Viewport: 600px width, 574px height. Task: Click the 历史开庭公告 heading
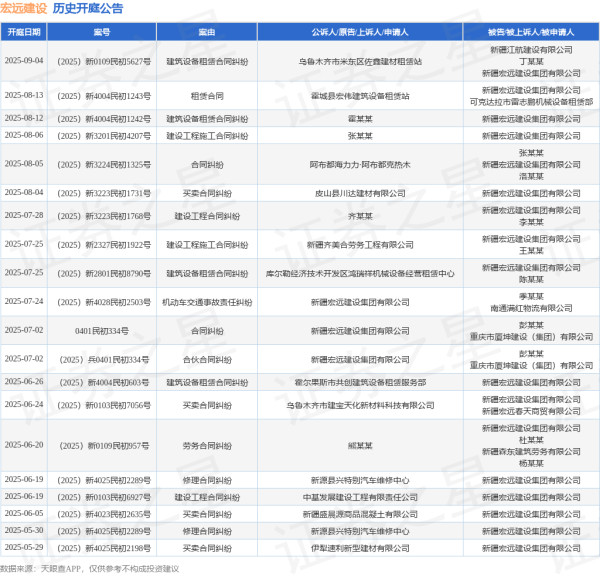(x=88, y=8)
